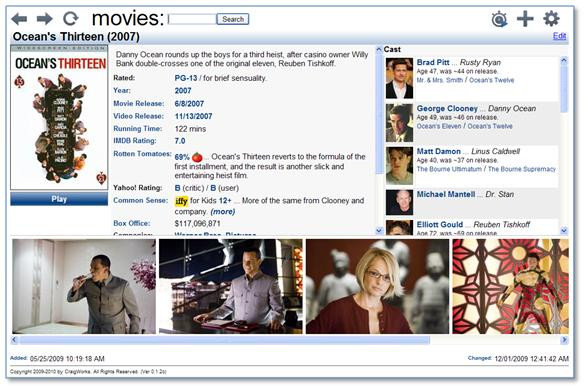Open The Bourne Supremacy link
The width and height of the screenshot is (585, 389).
(522, 169)
